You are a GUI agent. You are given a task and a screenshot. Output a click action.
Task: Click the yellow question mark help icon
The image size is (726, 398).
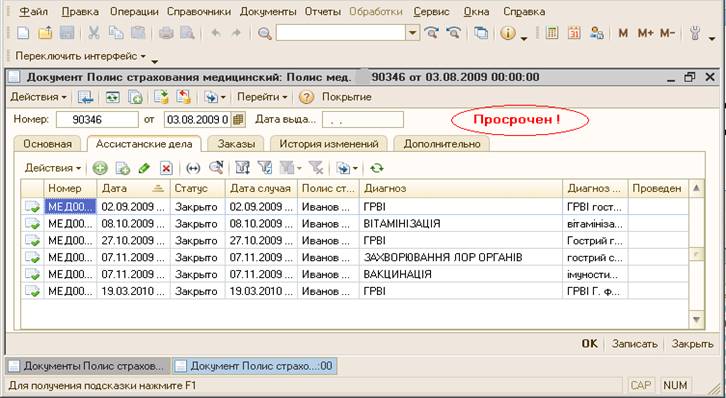(x=306, y=97)
